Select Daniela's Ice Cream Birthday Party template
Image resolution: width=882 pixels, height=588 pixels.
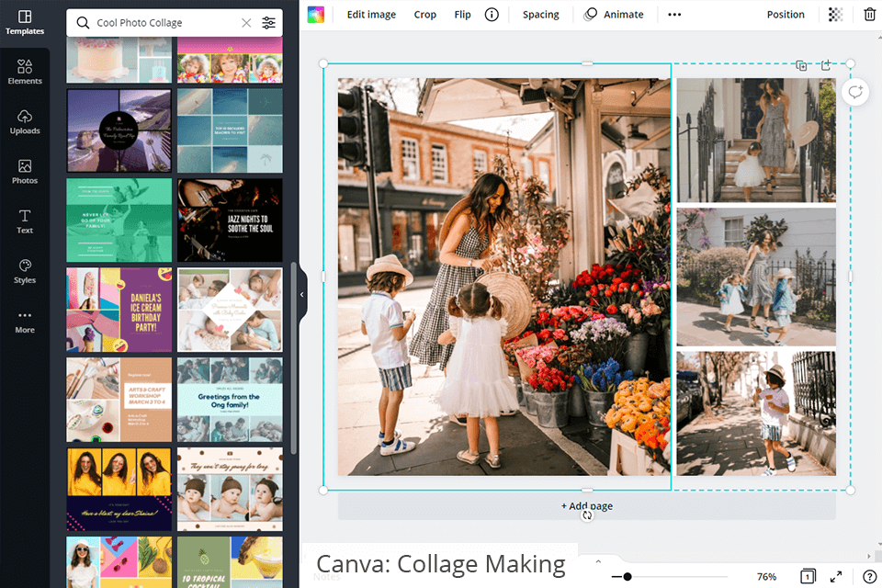click(119, 310)
